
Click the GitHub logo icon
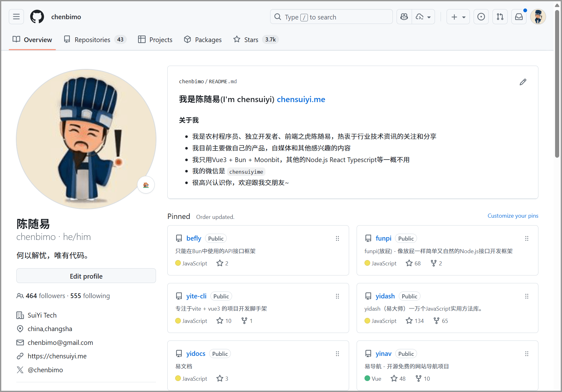click(37, 17)
